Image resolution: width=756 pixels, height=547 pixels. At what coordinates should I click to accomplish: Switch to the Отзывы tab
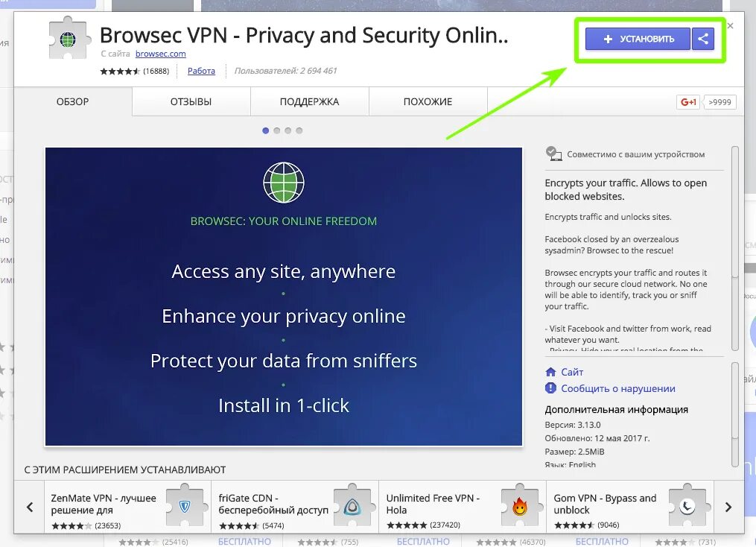point(191,102)
